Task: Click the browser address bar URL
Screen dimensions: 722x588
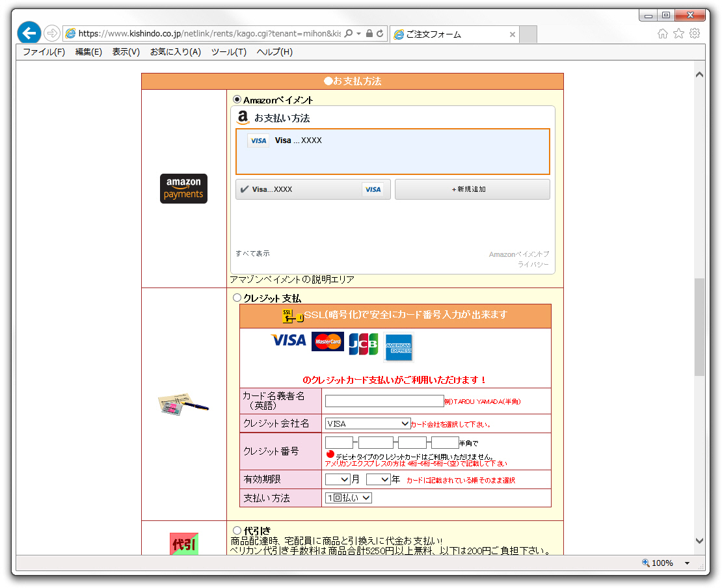Action: tap(209, 33)
